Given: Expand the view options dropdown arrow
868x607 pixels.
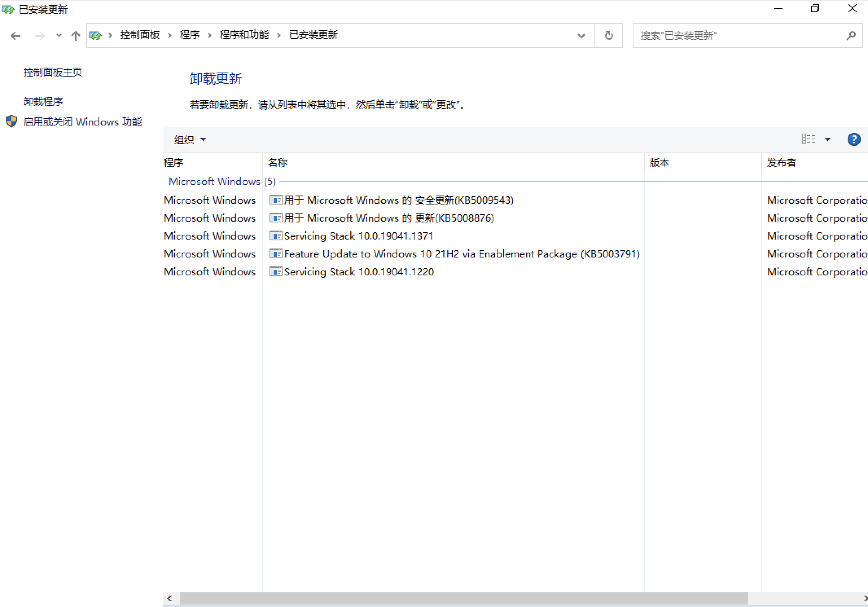Looking at the screenshot, I should pos(827,139).
